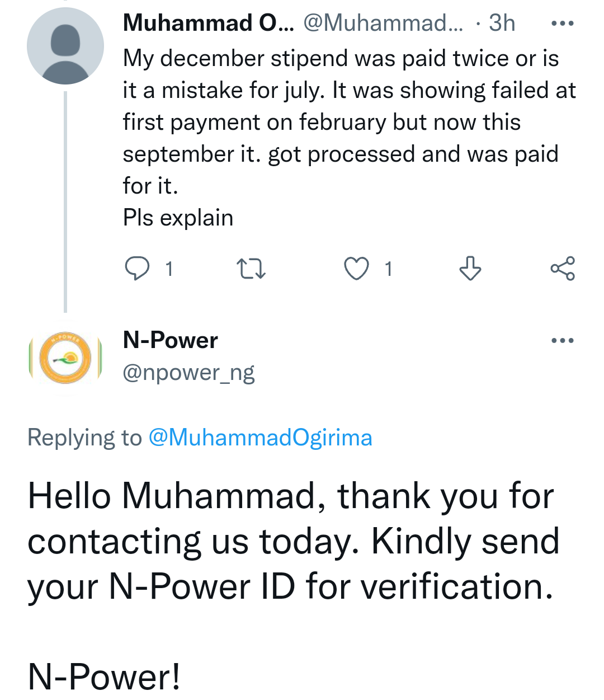Like the tweet with the heart icon
Screen dimensions: 604x700
tap(356, 269)
